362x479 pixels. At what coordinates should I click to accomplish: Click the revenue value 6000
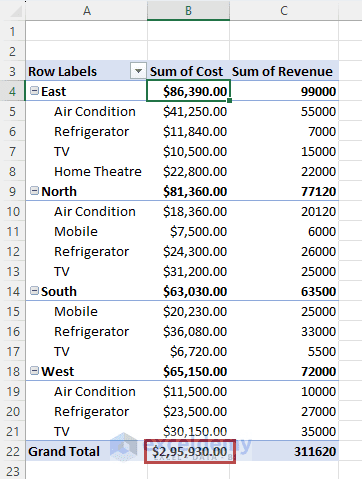click(284, 231)
